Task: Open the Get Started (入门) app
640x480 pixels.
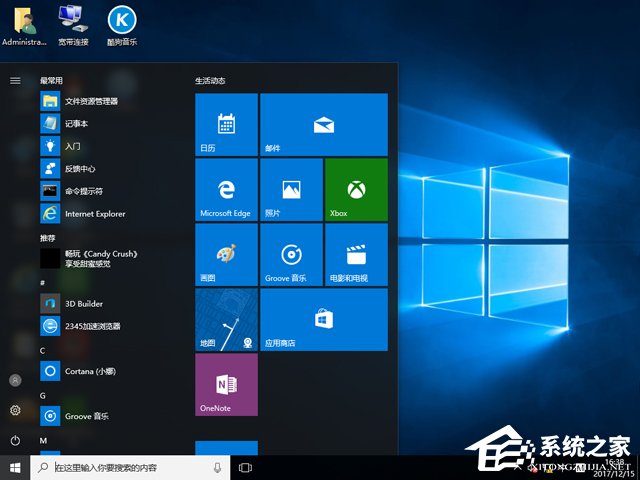Action: tap(60, 146)
